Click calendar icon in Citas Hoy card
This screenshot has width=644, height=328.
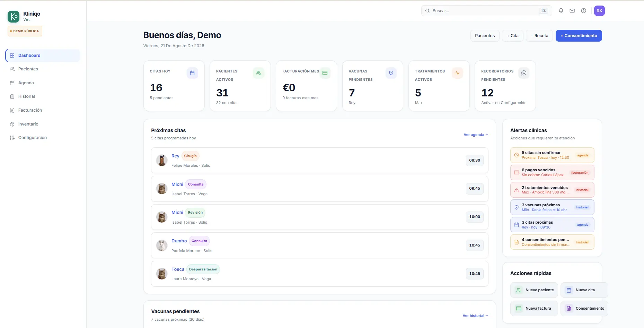click(192, 73)
